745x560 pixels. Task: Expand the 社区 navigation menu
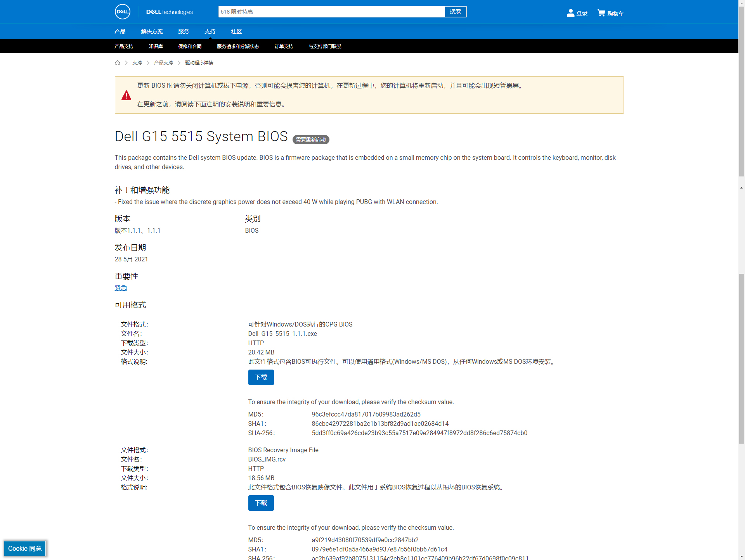pos(236,31)
